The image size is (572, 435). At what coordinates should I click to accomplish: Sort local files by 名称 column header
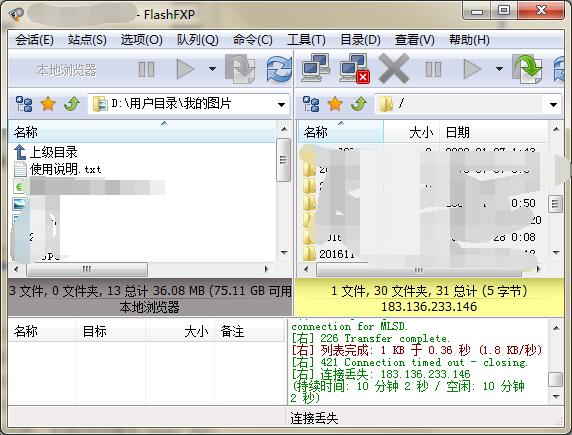tap(142, 132)
